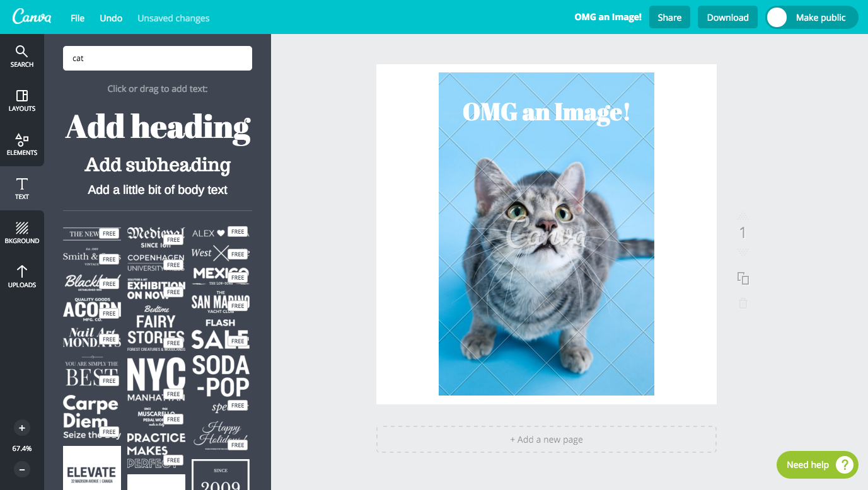This screenshot has width=868, height=490.
Task: Click the Share button
Action: coord(669,18)
